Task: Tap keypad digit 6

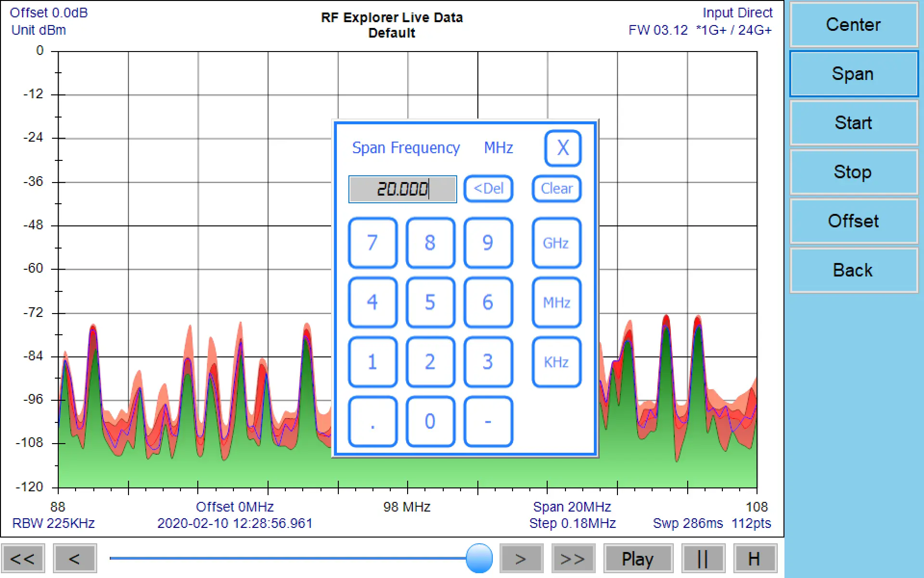Action: click(x=488, y=302)
